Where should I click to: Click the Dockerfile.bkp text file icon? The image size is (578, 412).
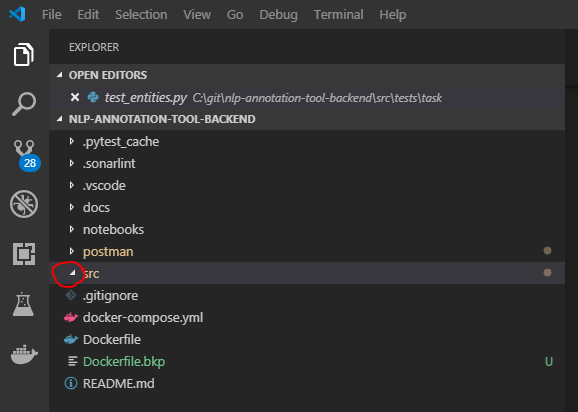pyautogui.click(x=73, y=362)
